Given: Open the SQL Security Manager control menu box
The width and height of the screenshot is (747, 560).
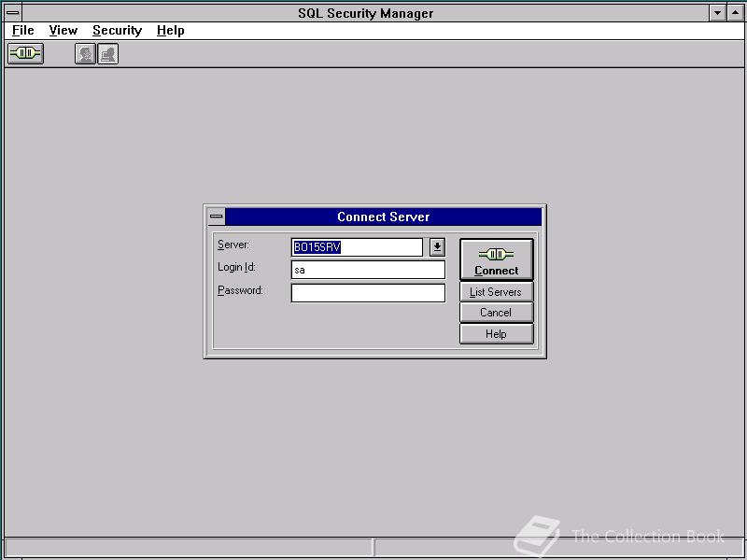Looking at the screenshot, I should point(13,13).
